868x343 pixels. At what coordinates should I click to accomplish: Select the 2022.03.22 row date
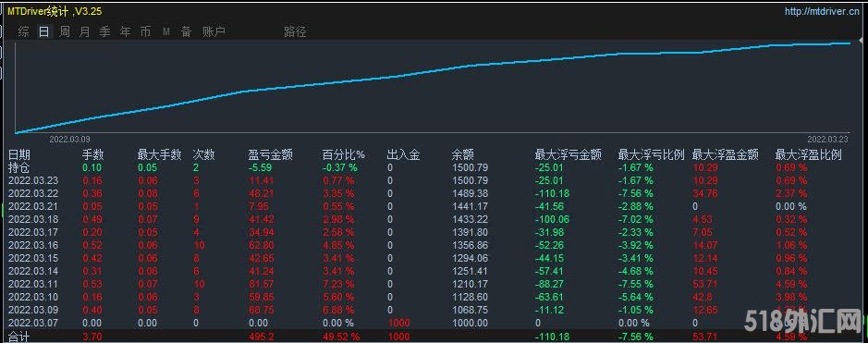coord(33,193)
